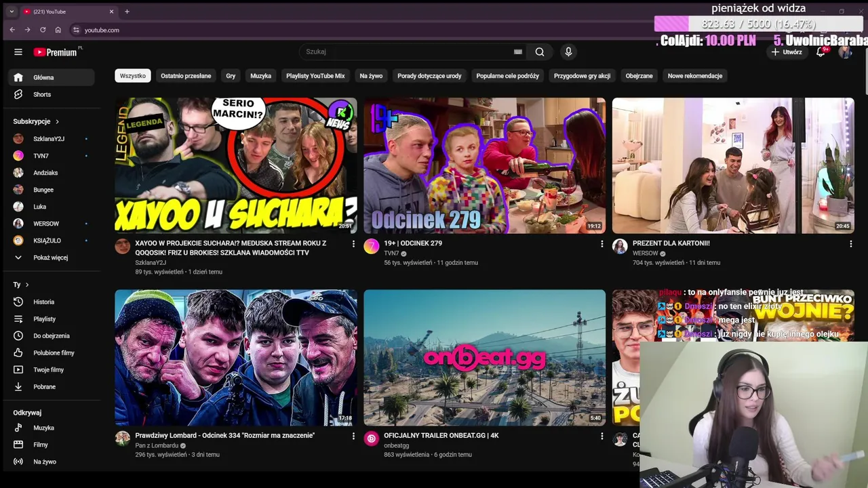Expand the Subskrypcje section
Image resolution: width=868 pixels, height=488 pixels.
click(x=37, y=121)
